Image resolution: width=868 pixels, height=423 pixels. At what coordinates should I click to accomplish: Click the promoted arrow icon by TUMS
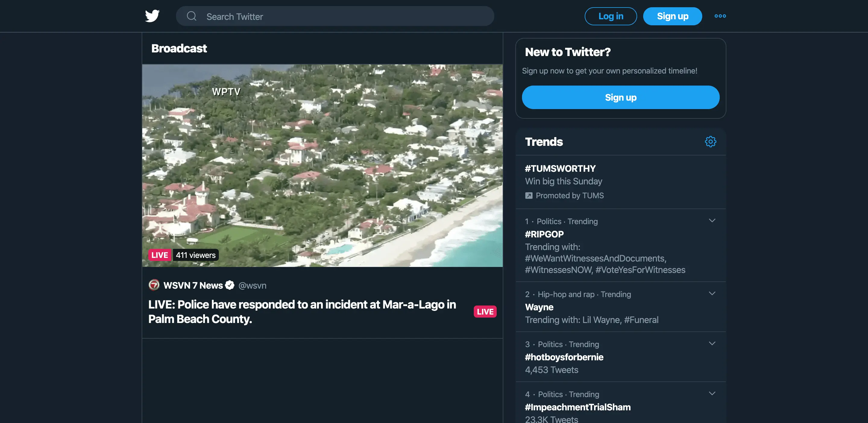click(x=529, y=196)
